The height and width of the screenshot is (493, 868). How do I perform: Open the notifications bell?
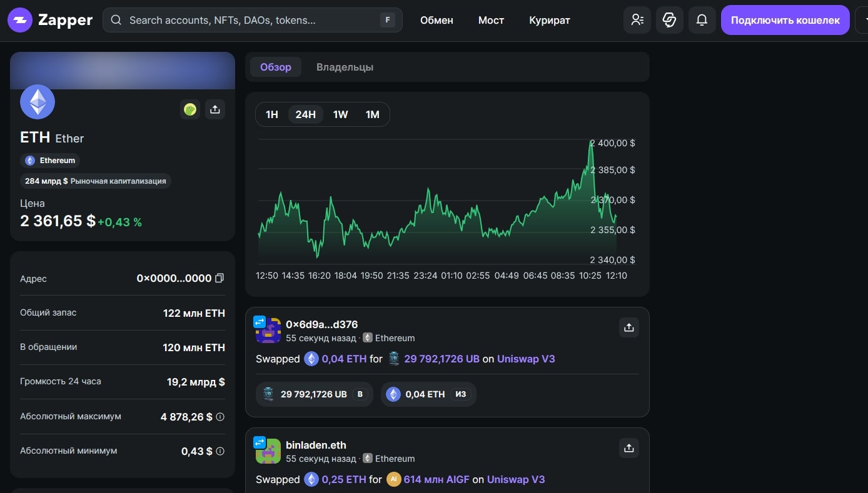click(x=702, y=20)
